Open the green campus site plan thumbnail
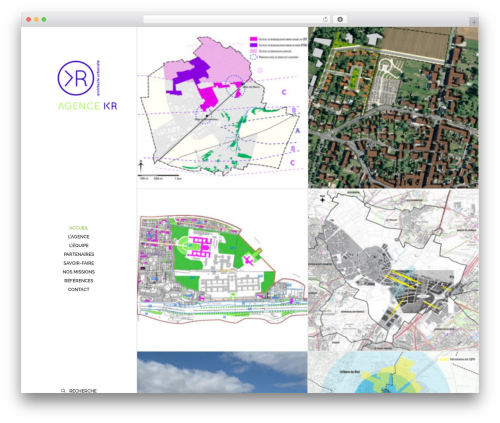 [x=222, y=270]
